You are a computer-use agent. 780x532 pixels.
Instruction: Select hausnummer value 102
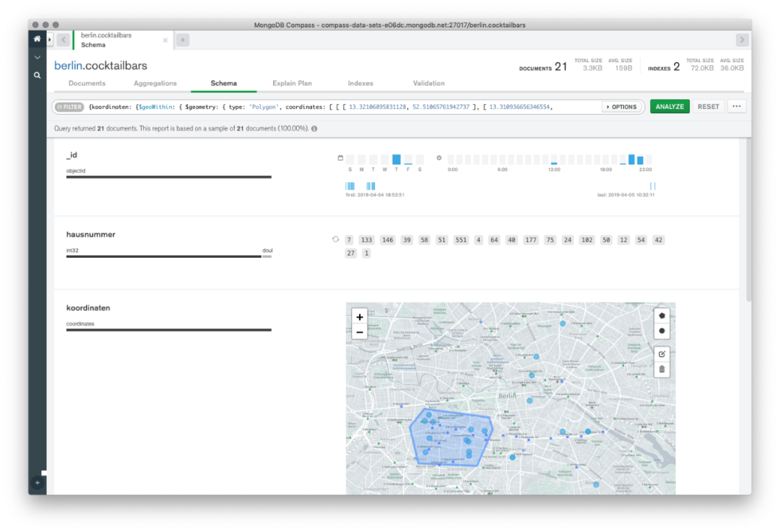click(587, 240)
